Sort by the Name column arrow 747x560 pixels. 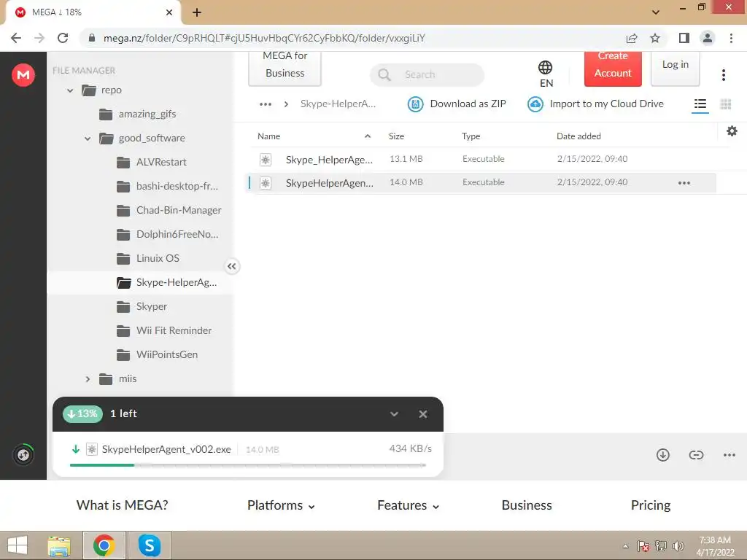coord(368,136)
